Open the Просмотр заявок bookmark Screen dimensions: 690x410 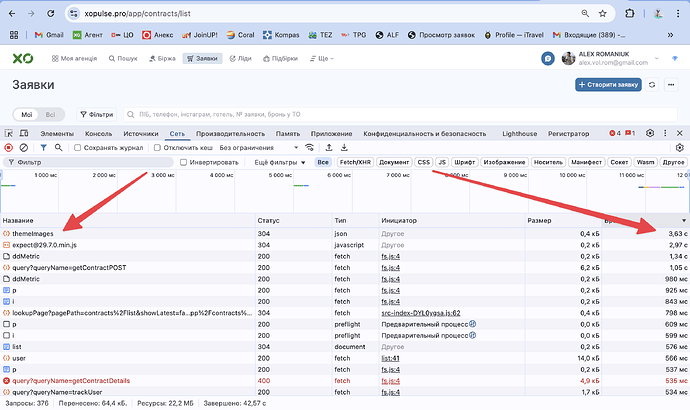click(441, 35)
